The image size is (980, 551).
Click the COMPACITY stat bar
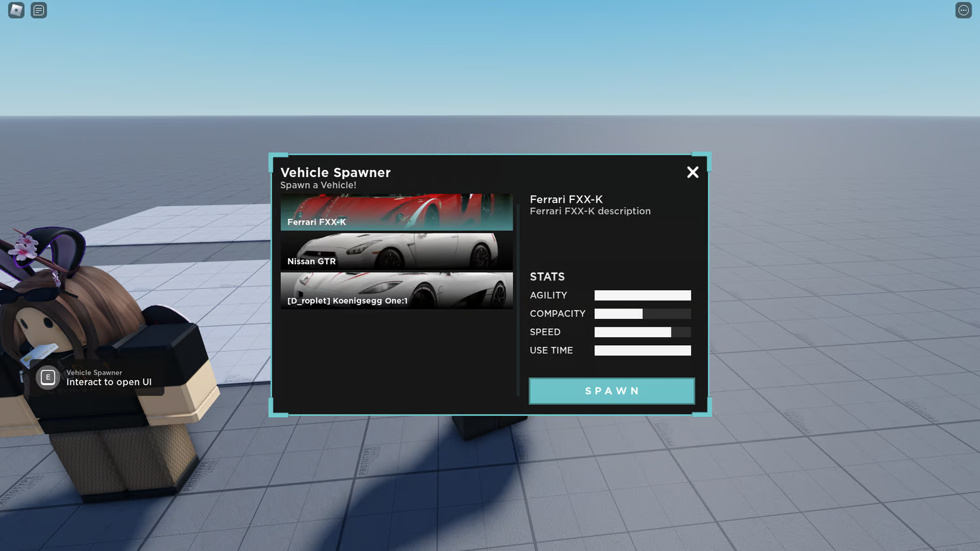642,313
